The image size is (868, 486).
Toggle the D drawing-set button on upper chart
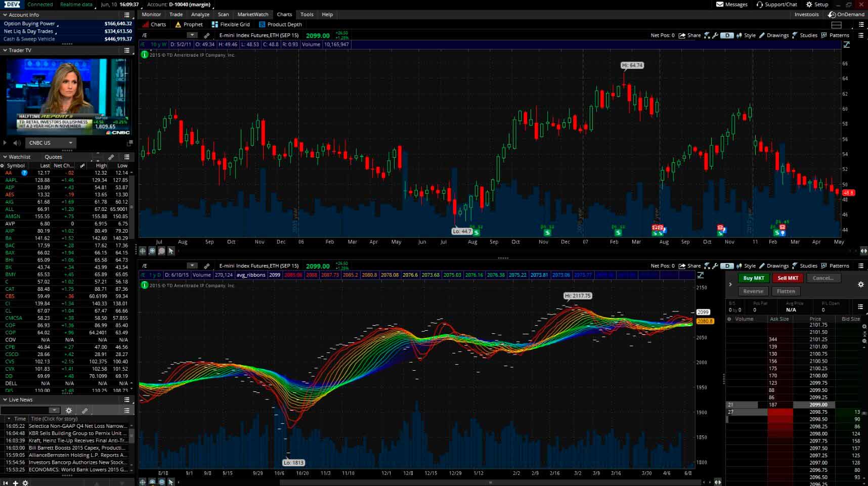[x=727, y=35]
